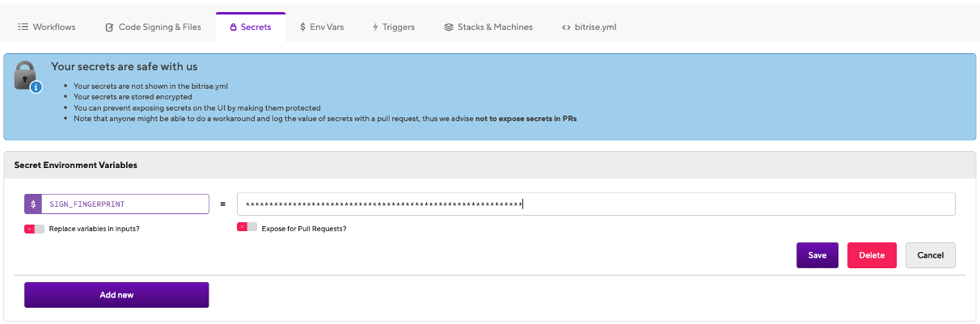Save the secret environment variable
The width and height of the screenshot is (980, 324).
(x=817, y=255)
